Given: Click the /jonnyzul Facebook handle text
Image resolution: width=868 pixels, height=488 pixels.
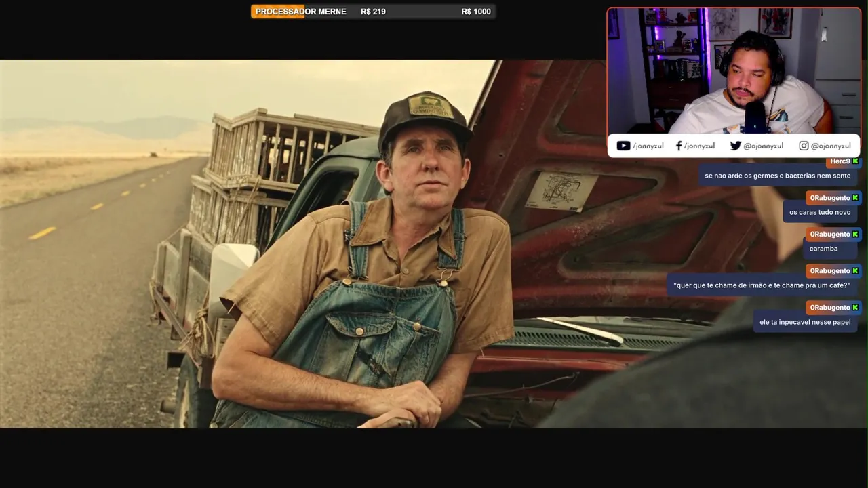Looking at the screenshot, I should [x=699, y=146].
